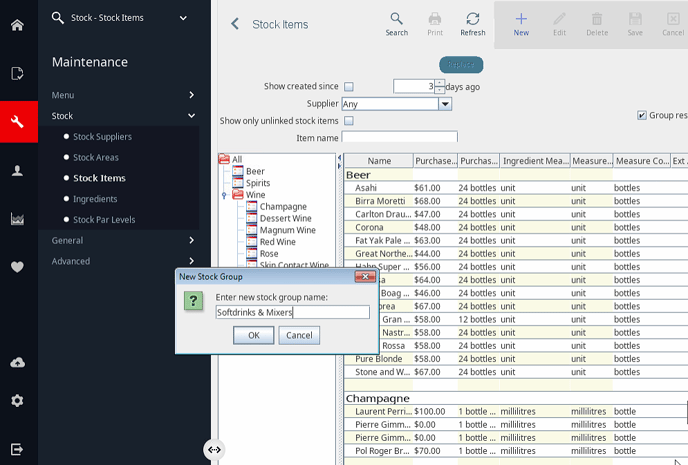The image size is (688, 465).
Task: Click the Edit pencil toolbar icon
Action: [559, 24]
